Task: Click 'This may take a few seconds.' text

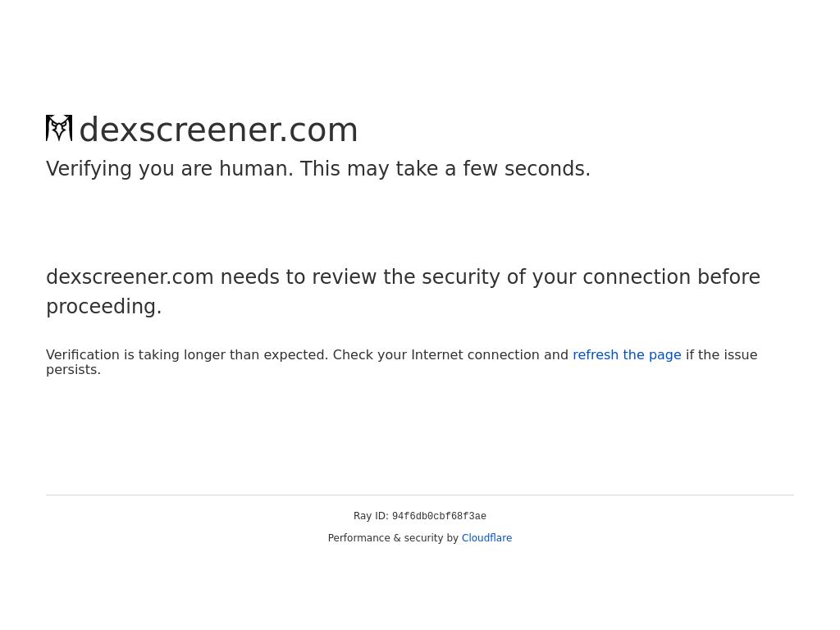Action: click(x=445, y=169)
